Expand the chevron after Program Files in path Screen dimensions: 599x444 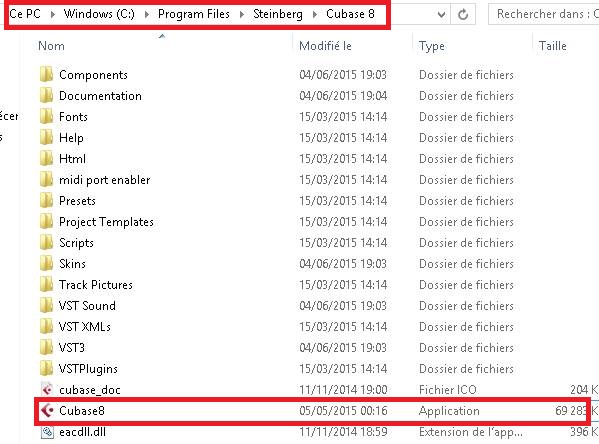(242, 15)
